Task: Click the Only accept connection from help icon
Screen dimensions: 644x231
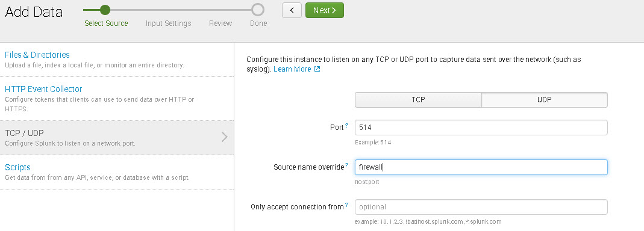Action: (346, 205)
